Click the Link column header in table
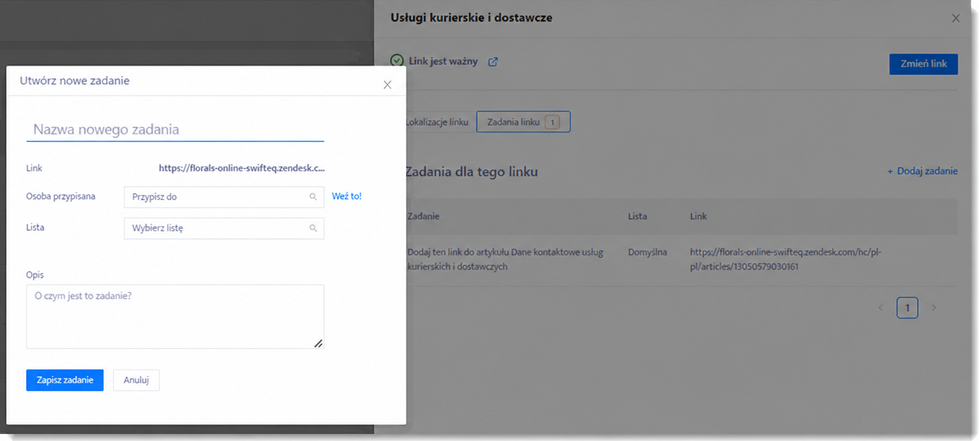The image size is (979, 441). 698,216
